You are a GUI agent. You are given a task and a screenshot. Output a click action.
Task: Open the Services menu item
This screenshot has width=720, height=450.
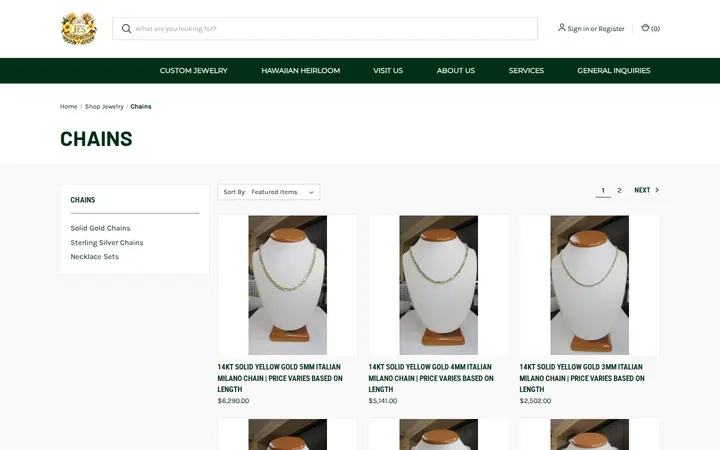(x=526, y=71)
